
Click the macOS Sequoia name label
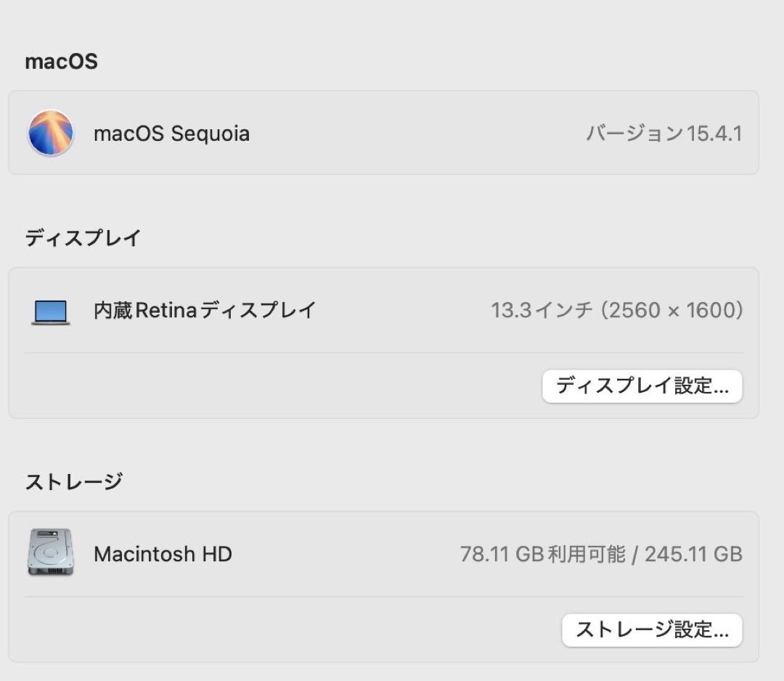point(171,134)
